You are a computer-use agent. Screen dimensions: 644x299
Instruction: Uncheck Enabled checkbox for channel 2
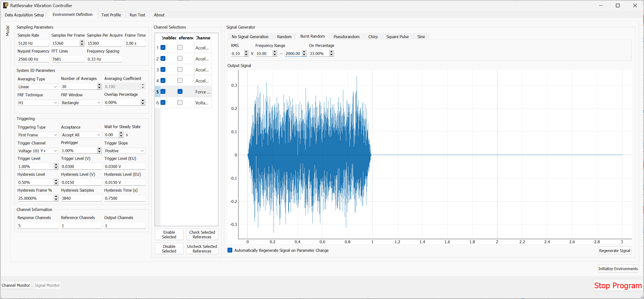pos(163,58)
